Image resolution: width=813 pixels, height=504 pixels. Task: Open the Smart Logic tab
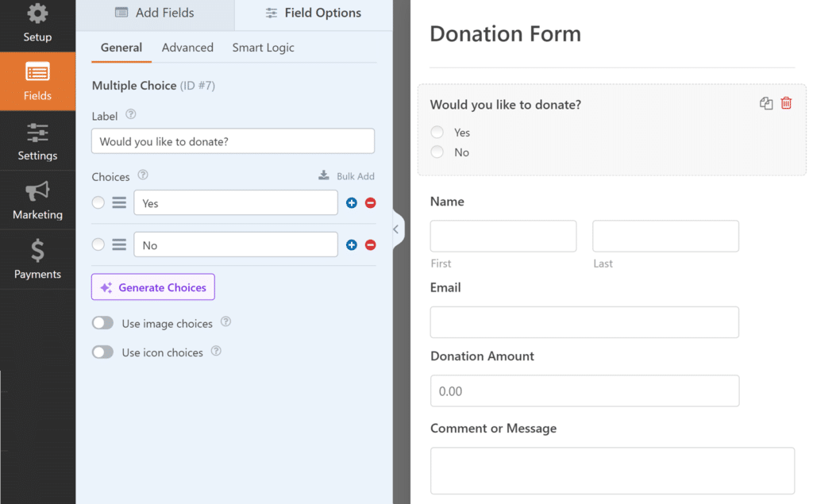coord(263,48)
